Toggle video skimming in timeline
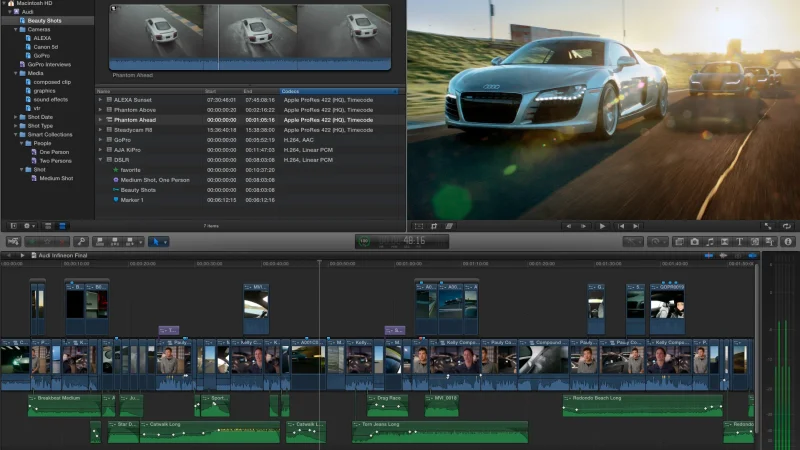Image resolution: width=800 pixels, height=450 pixels. 709,256
